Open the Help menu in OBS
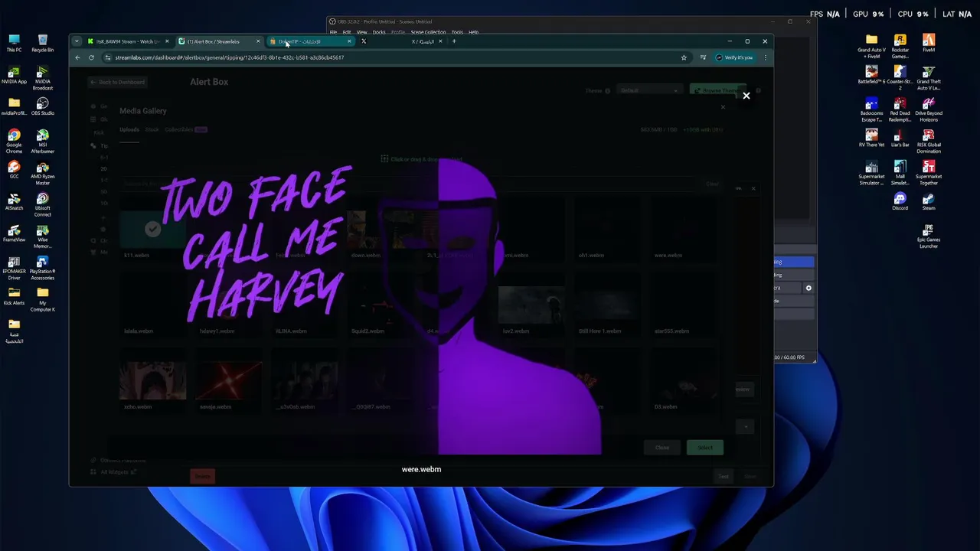 [x=473, y=32]
